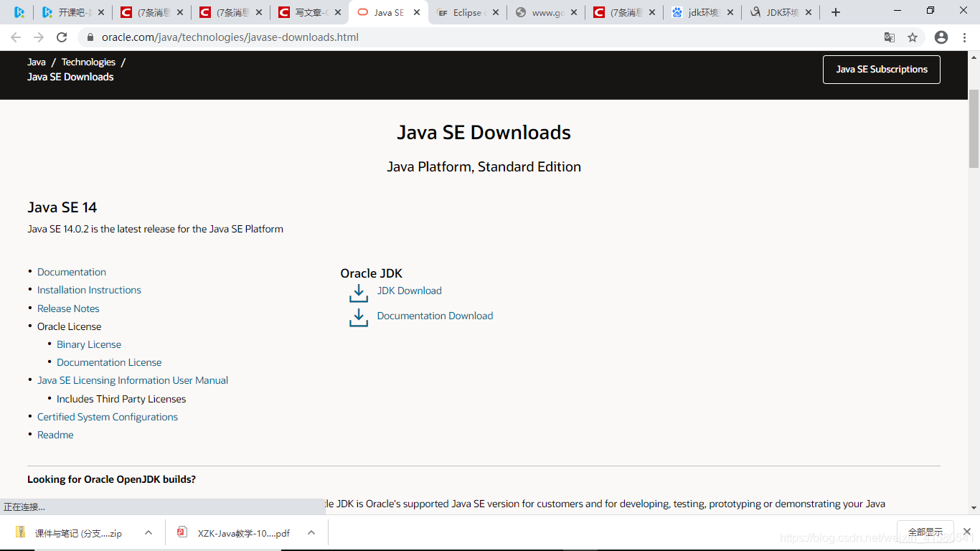Bookmark this page with the star icon
This screenshot has height=551, width=980.
(x=913, y=37)
